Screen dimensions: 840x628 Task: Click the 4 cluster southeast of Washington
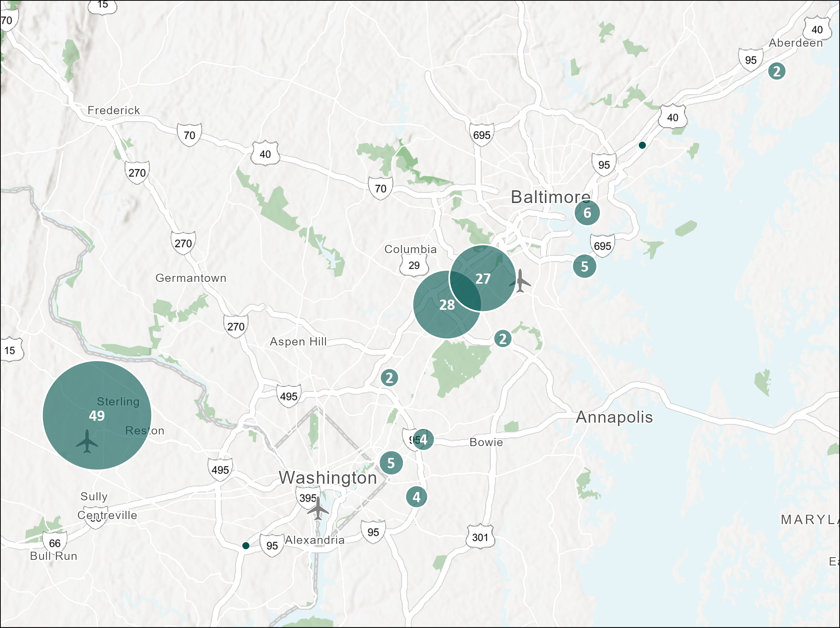click(416, 497)
